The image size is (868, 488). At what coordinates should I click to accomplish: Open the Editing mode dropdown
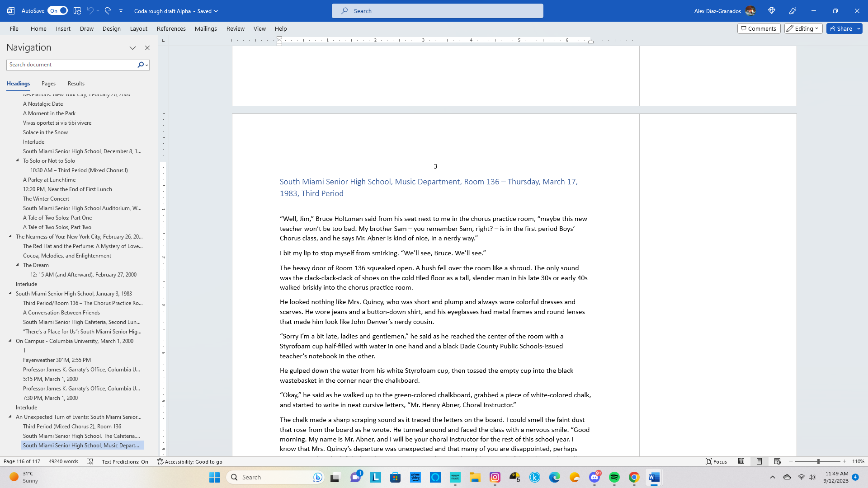803,28
